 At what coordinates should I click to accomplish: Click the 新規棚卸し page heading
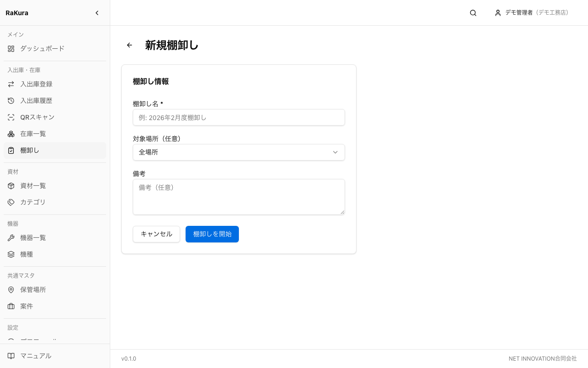coord(172,45)
